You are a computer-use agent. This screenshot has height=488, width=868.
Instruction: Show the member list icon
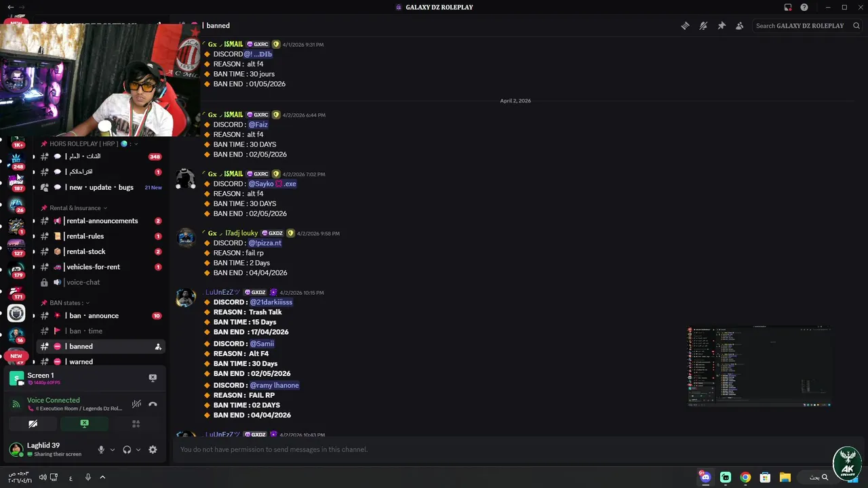740,26
